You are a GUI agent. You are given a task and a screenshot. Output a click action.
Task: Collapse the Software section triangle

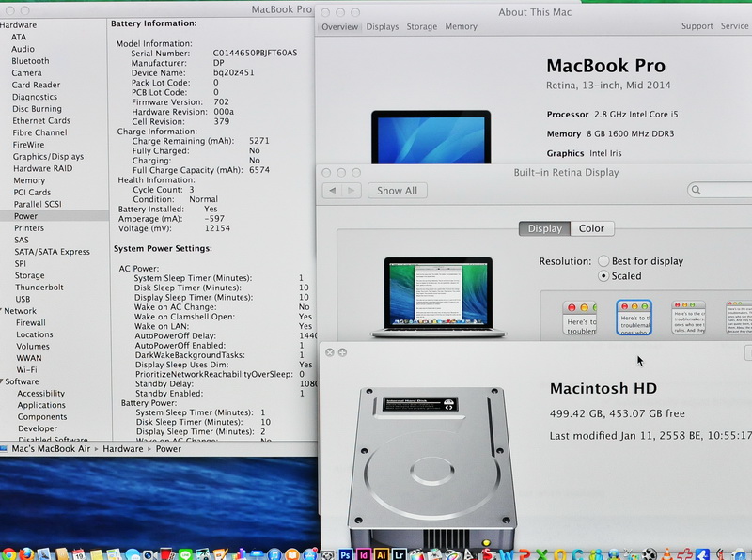click(x=2, y=381)
